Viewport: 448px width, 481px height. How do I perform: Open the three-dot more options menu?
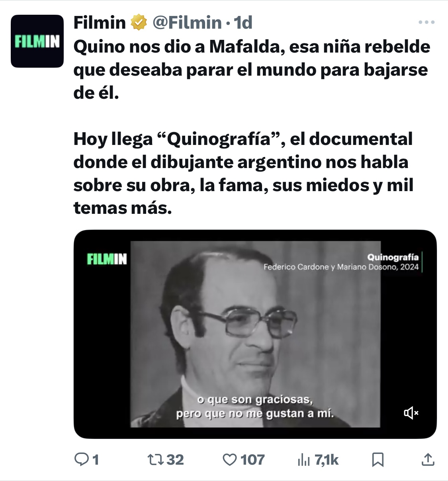coord(426,22)
